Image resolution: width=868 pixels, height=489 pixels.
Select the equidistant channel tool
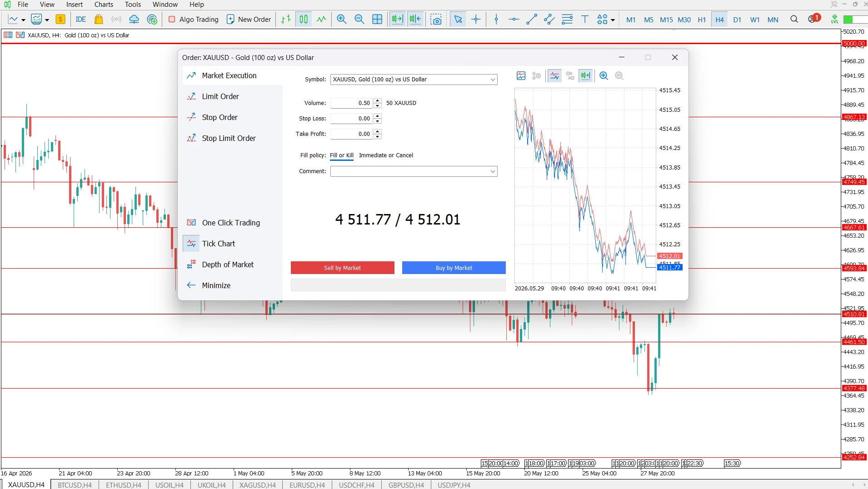549,20
